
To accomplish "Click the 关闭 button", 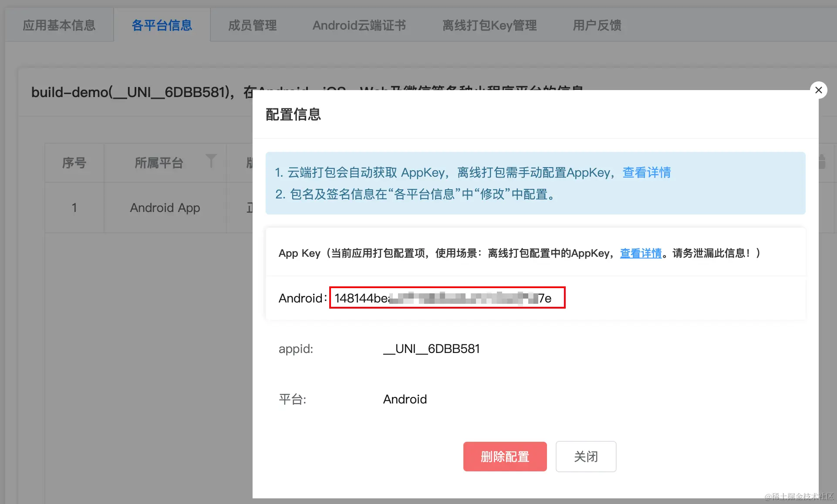I will (586, 457).
